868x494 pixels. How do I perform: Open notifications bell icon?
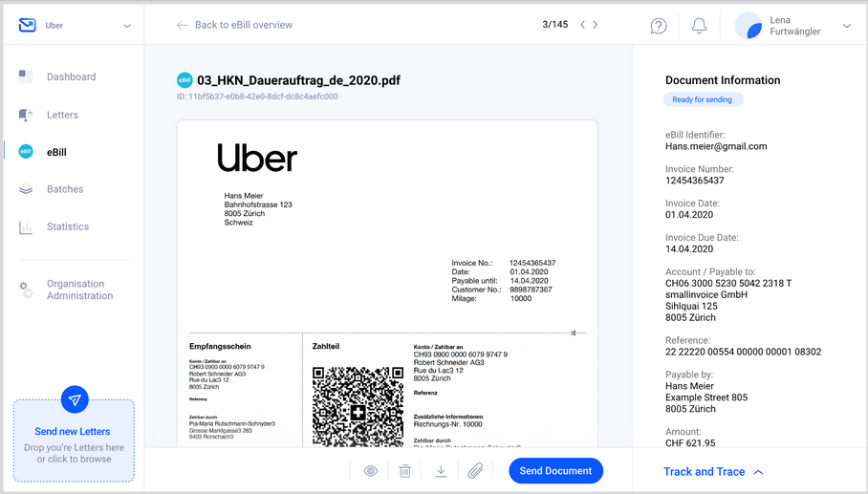(699, 26)
